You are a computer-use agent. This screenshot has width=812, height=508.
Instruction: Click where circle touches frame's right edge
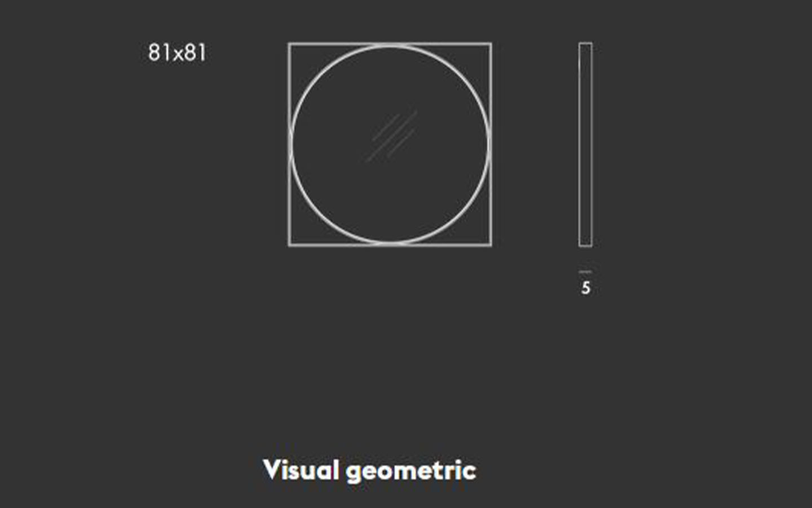(490, 144)
